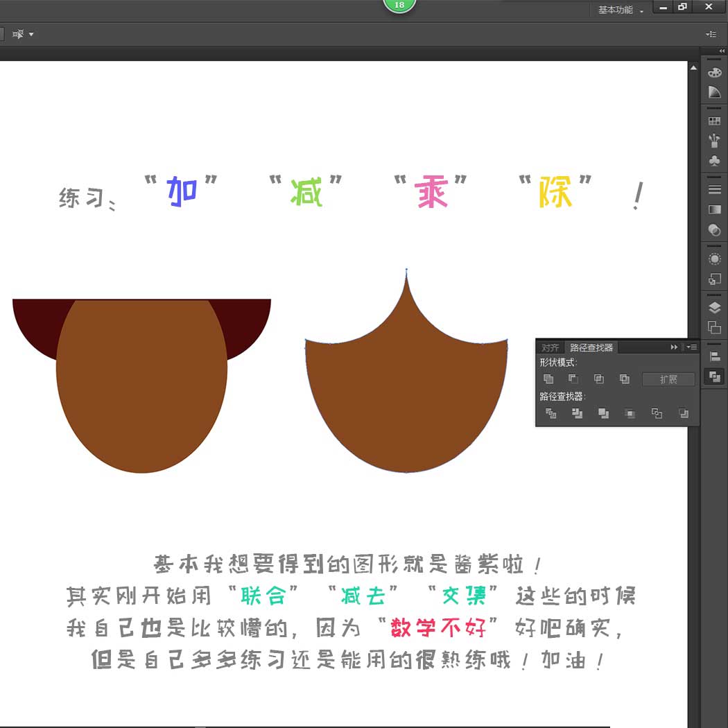Viewport: 728px width, 728px height.
Task: Click the 形状模式 label
Action: pyautogui.click(x=558, y=363)
